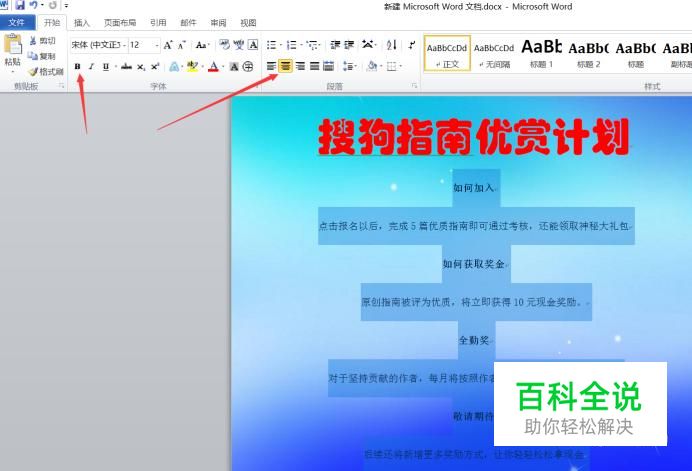
Task: Apply the 标题 2 (Heading 2) style
Action: pyautogui.click(x=588, y=53)
